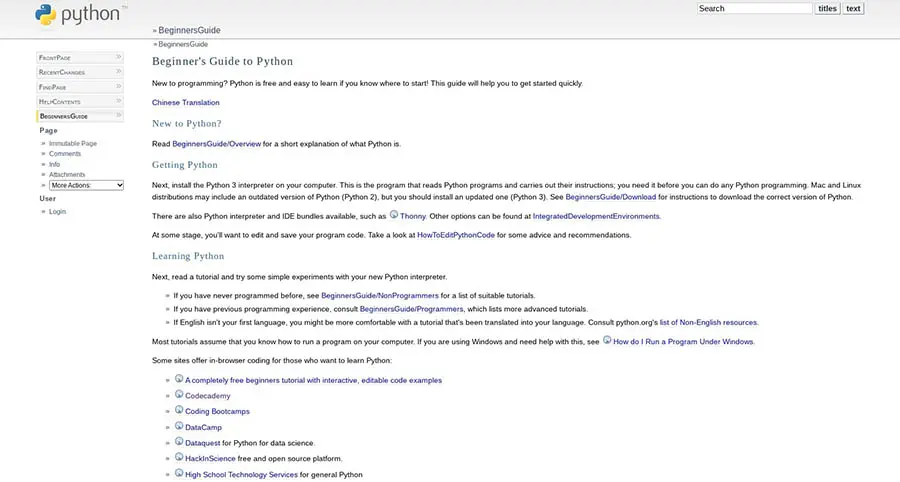
Task: Click the globe icon next to Thonny
Action: [394, 214]
